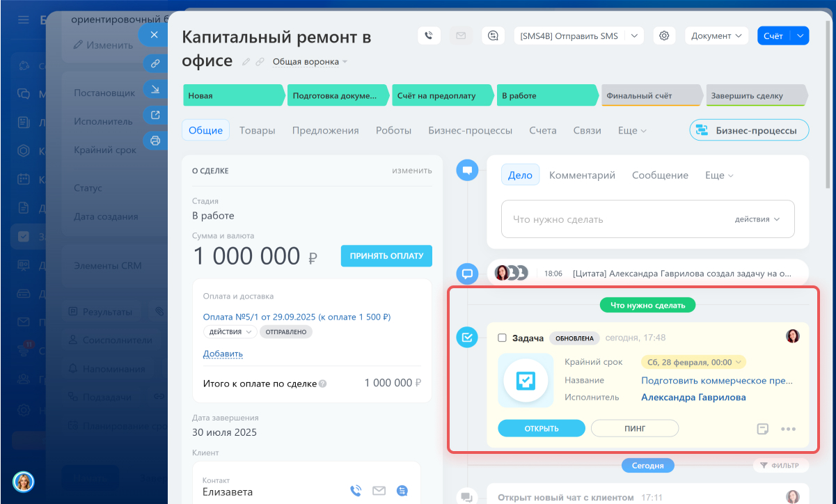Click the phone call icon in header
The width and height of the screenshot is (836, 504).
coord(429,36)
